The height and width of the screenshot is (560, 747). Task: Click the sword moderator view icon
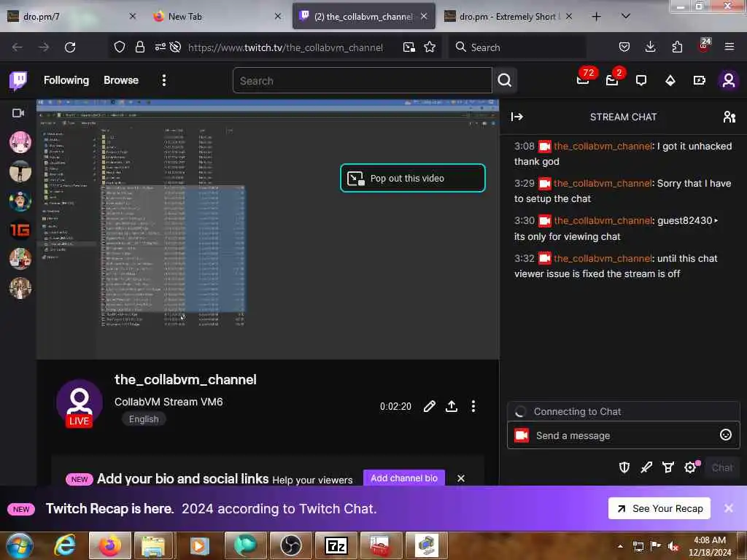pyautogui.click(x=646, y=467)
